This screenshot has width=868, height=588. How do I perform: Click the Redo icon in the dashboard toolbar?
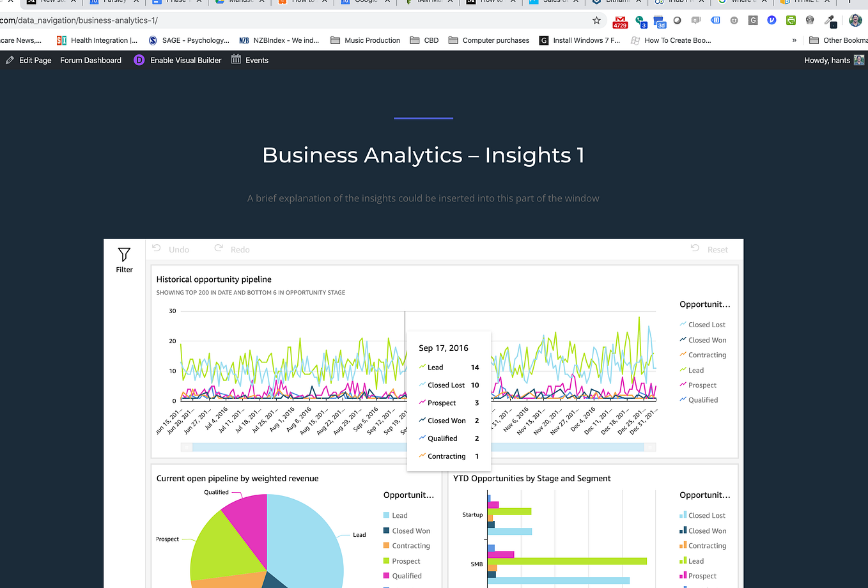click(217, 249)
